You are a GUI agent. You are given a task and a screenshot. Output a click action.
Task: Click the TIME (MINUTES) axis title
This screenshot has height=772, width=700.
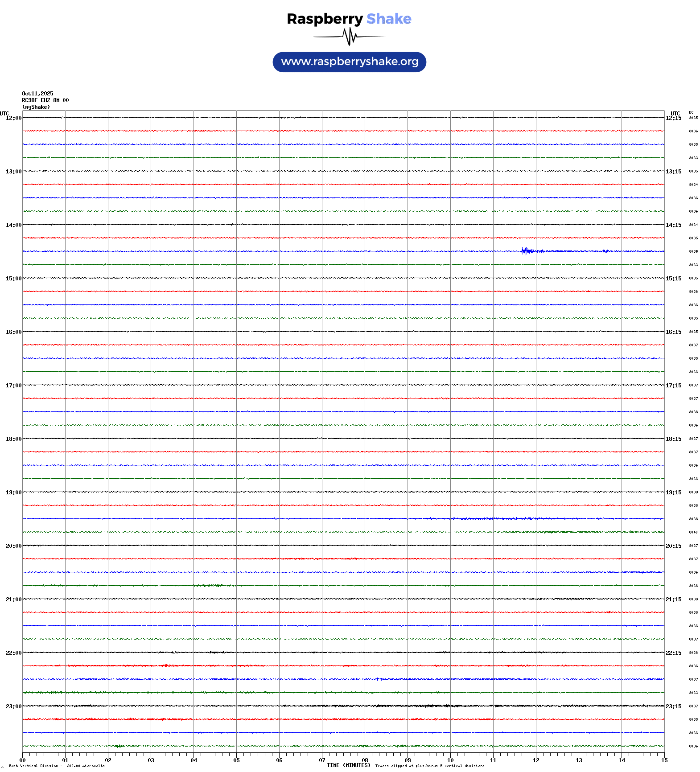tap(348, 765)
